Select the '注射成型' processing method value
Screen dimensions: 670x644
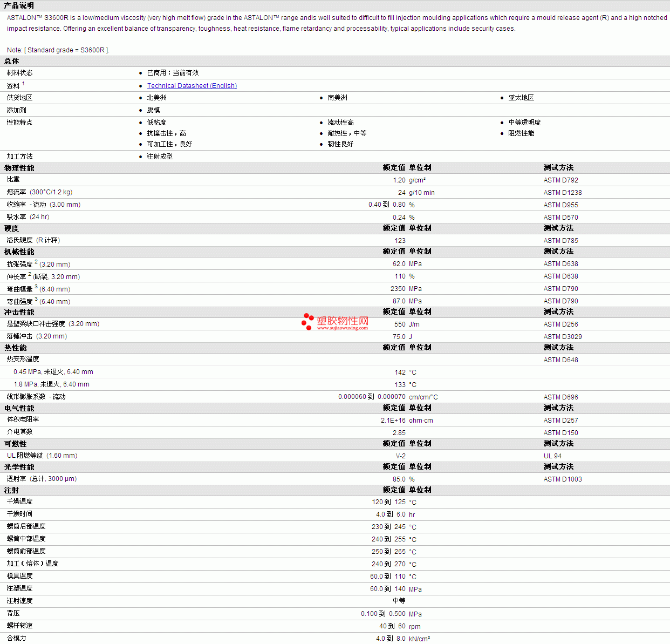160,157
